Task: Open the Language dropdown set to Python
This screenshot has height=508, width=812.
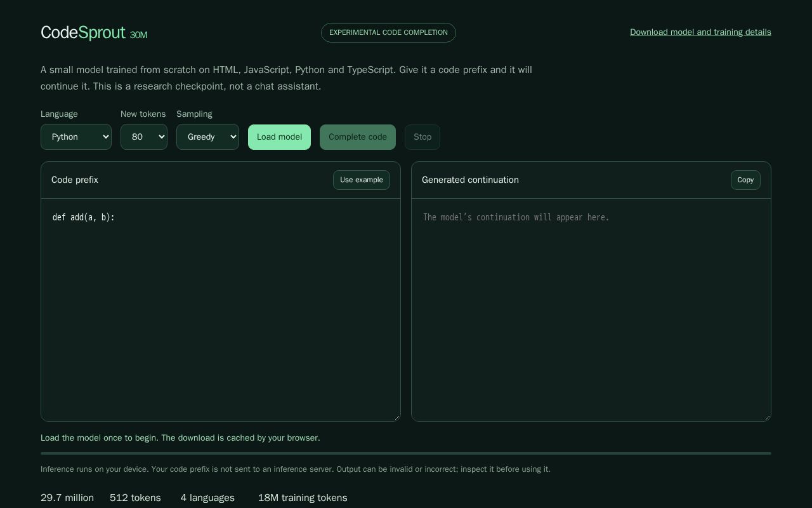Action: 76,137
